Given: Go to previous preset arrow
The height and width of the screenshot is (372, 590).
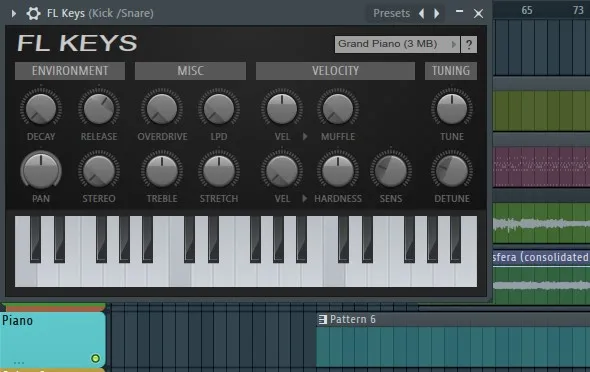Looking at the screenshot, I should 422,14.
